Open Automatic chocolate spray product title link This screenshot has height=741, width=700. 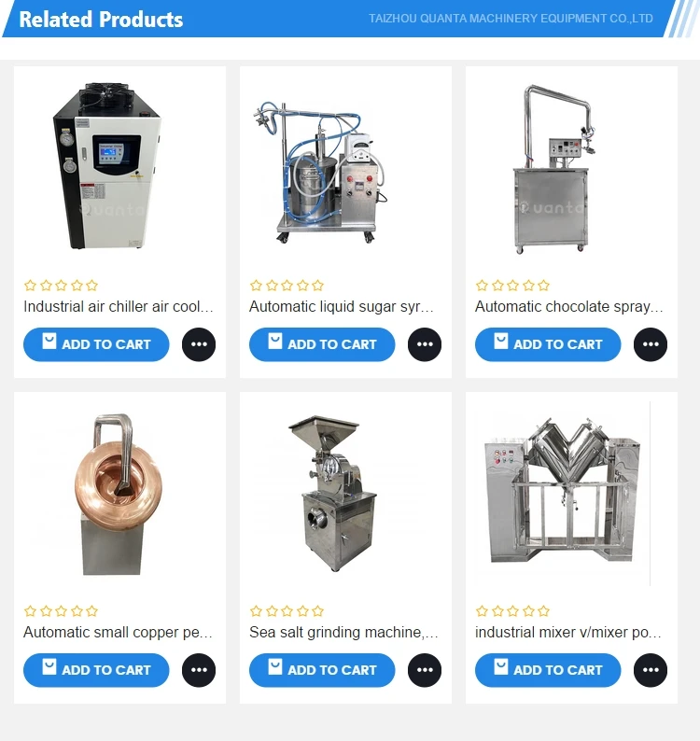tap(569, 307)
